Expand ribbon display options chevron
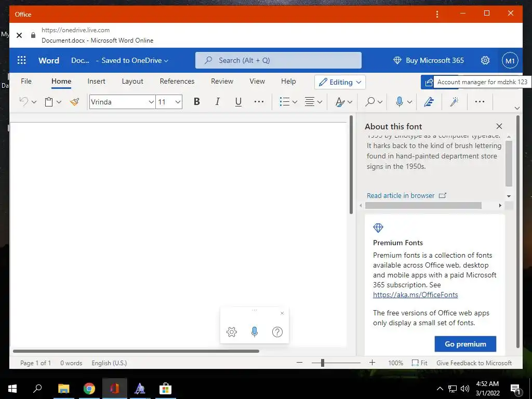 [x=517, y=108]
